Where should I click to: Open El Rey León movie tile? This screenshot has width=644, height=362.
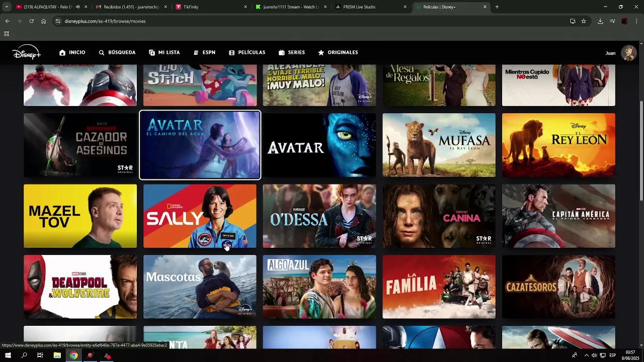[x=558, y=145]
